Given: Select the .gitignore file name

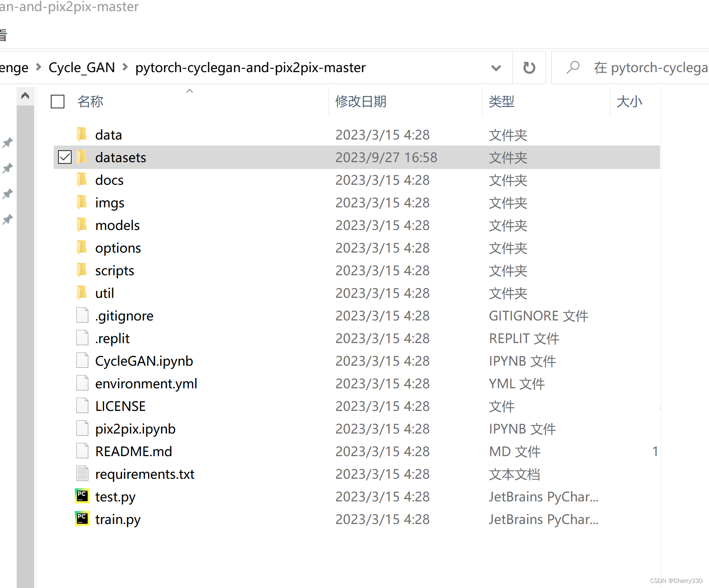Looking at the screenshot, I should click(124, 316).
